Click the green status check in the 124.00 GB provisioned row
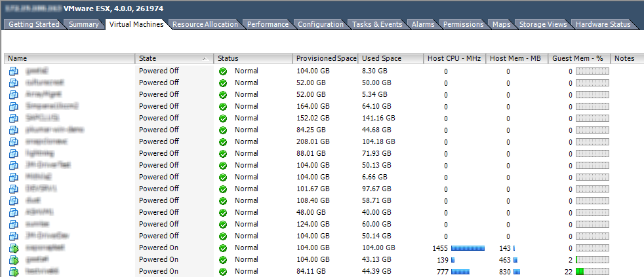Screen dimensions: 644x277 223,225
